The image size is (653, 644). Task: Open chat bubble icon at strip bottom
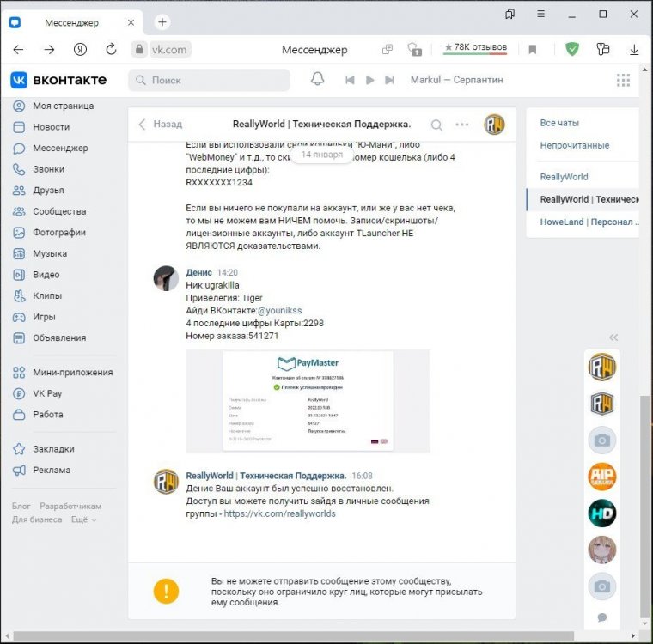[x=601, y=617]
